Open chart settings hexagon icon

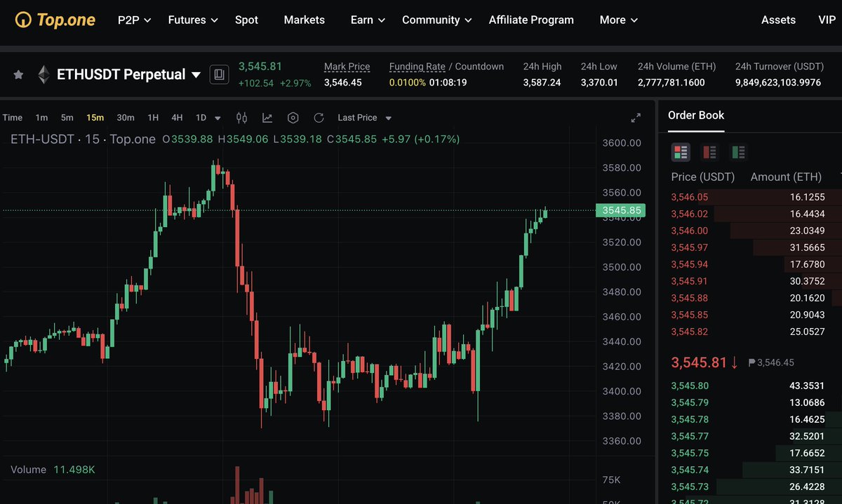click(x=293, y=118)
